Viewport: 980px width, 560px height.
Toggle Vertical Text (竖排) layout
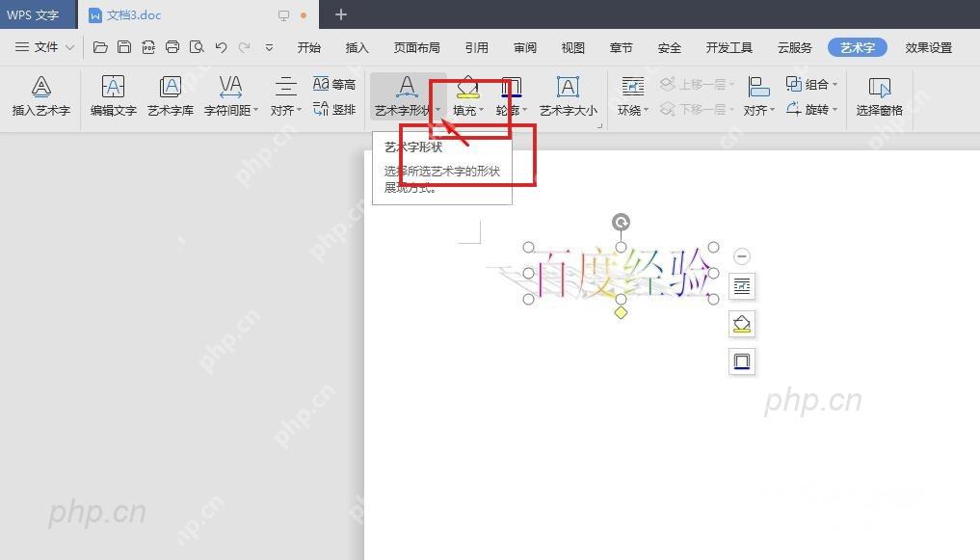point(334,109)
